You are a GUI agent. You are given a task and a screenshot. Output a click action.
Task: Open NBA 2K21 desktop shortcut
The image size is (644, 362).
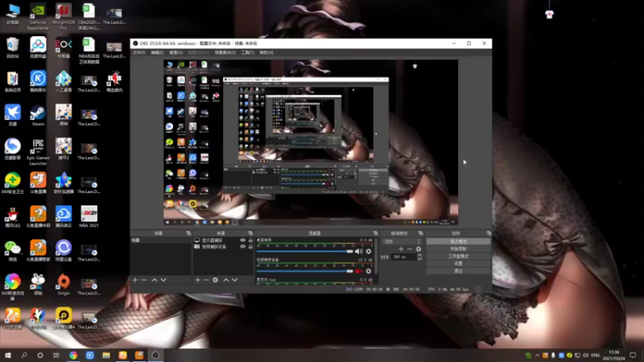click(x=89, y=216)
